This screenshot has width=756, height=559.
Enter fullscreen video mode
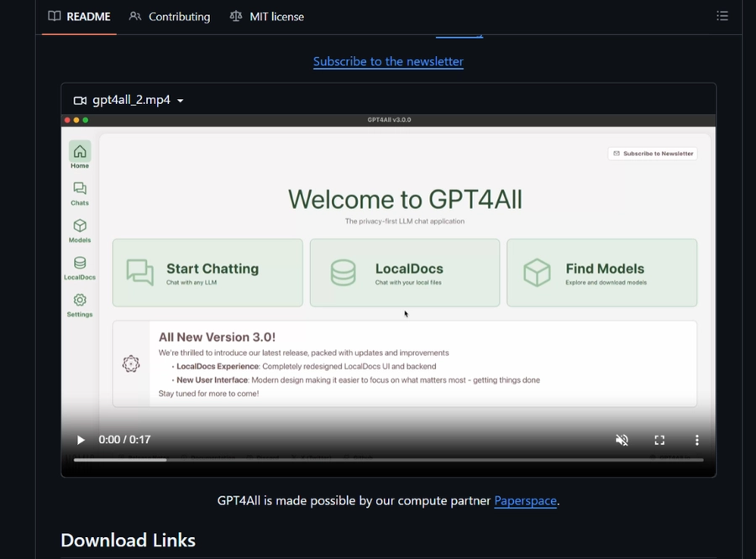(x=659, y=440)
